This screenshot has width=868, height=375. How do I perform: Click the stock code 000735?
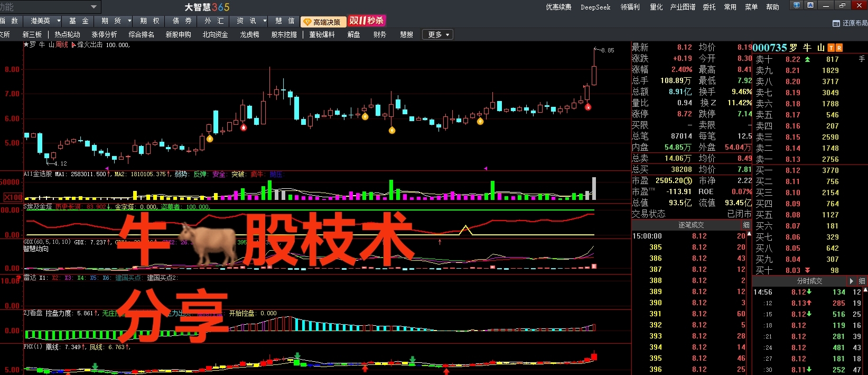(770, 48)
